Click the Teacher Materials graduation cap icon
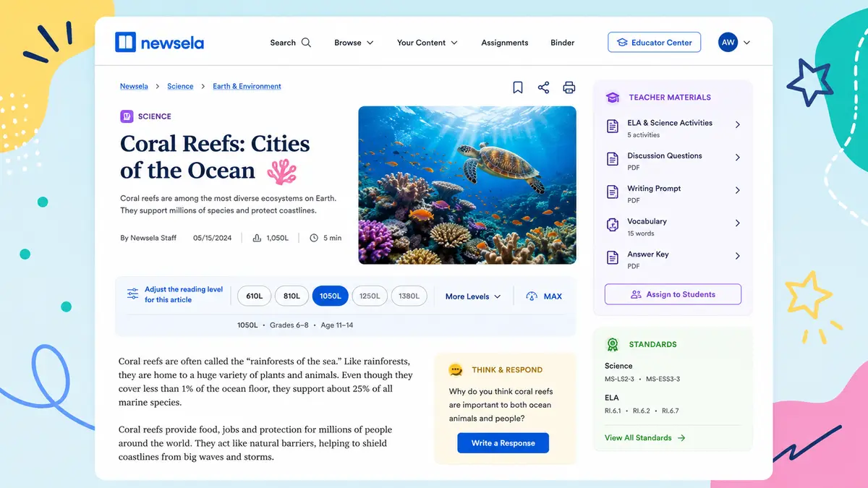 click(x=613, y=97)
